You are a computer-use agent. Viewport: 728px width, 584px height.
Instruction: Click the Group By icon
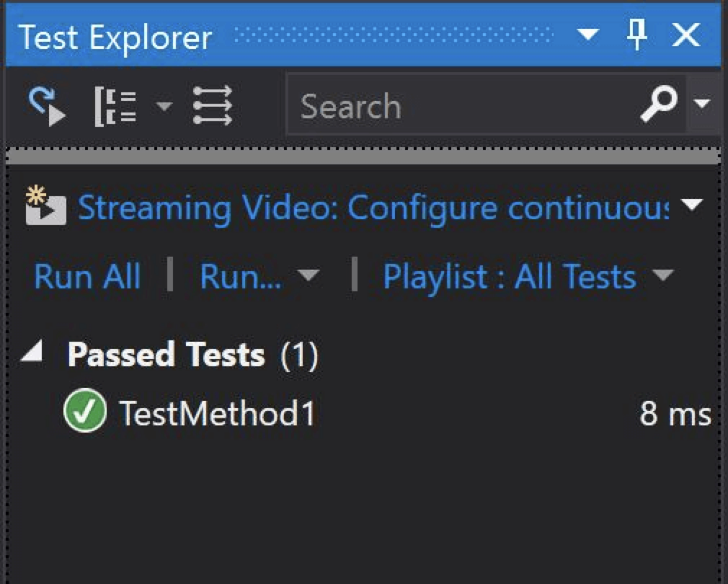pyautogui.click(x=115, y=107)
